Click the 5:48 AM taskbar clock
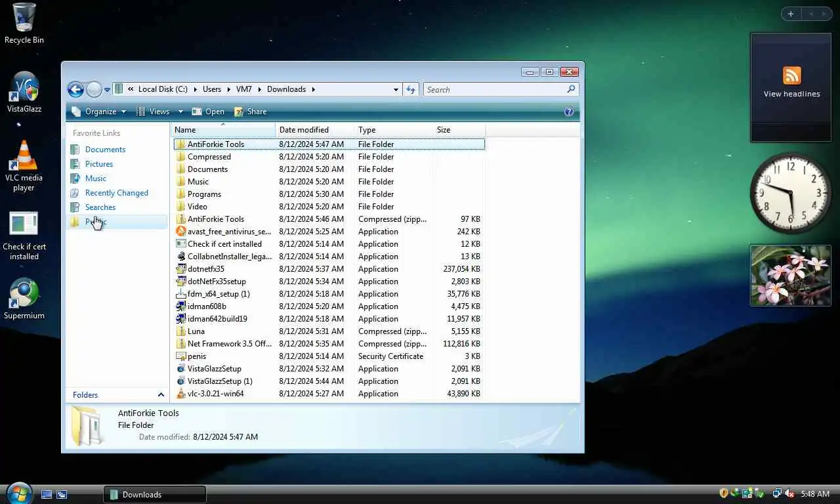840x504 pixels. point(815,493)
